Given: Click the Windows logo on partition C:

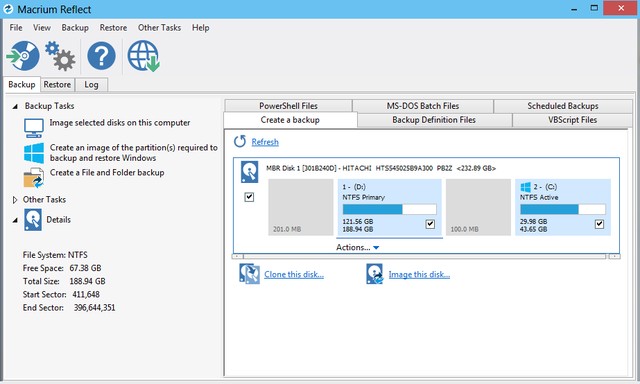Looking at the screenshot, I should click(x=526, y=187).
